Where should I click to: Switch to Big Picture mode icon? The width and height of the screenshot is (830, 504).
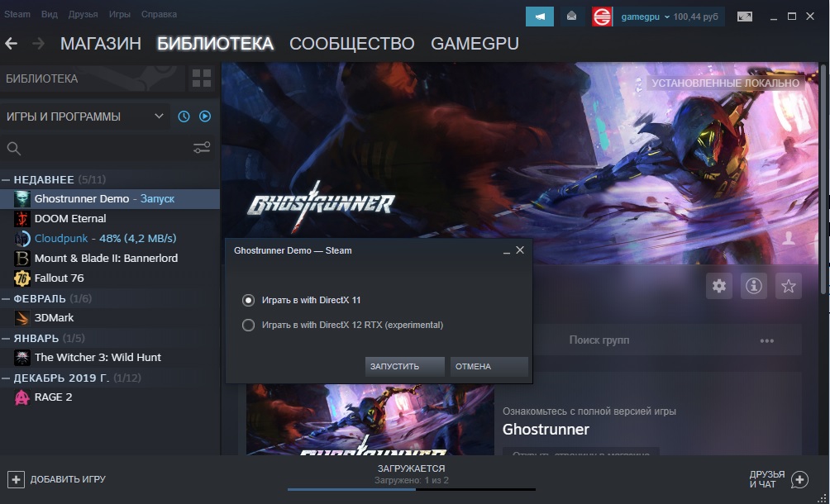point(745,17)
